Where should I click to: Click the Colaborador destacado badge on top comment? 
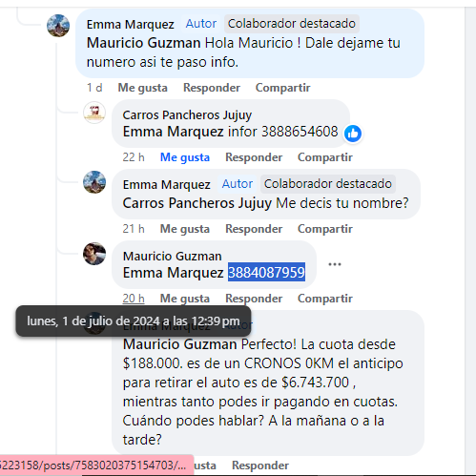(292, 24)
